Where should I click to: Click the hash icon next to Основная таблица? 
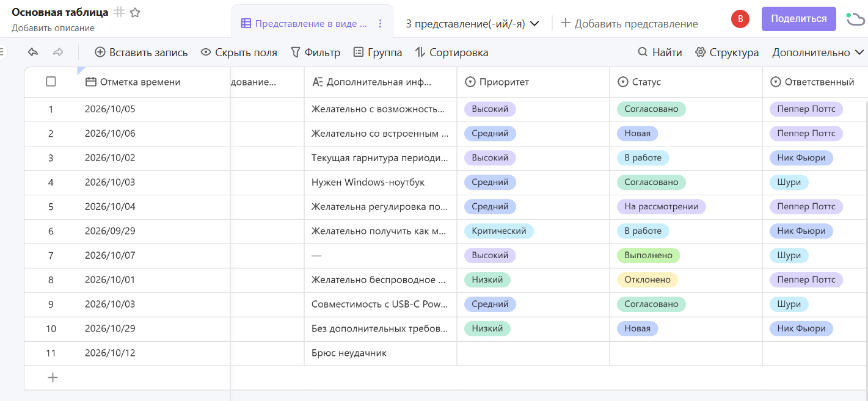pos(120,12)
